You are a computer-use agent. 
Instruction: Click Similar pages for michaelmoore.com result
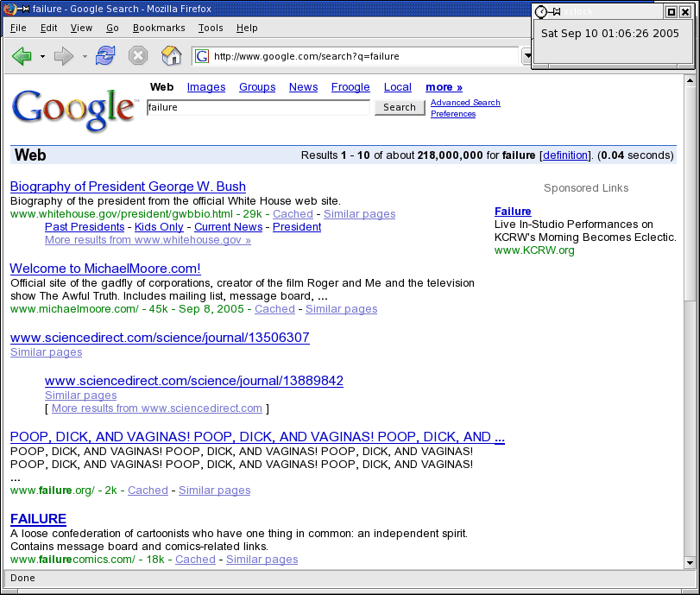click(x=342, y=308)
